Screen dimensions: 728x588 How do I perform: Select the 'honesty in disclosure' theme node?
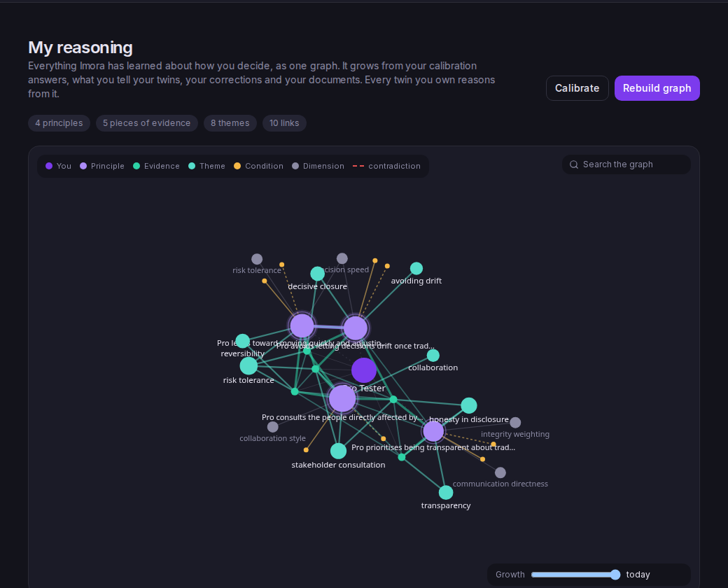[469, 405]
